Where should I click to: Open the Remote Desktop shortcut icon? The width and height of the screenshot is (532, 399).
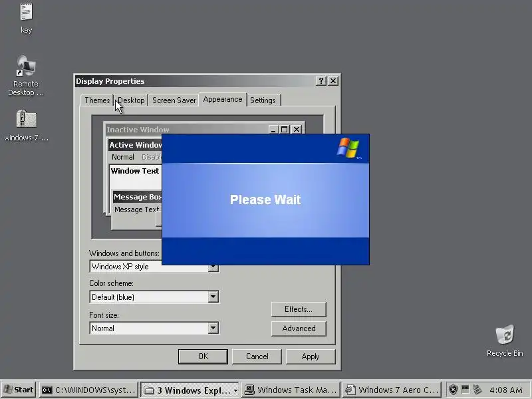click(x=26, y=66)
